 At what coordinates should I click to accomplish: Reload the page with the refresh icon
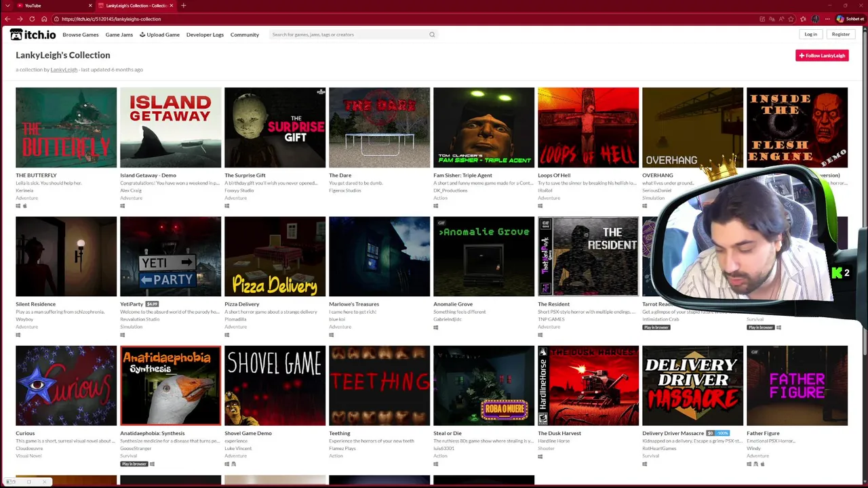[x=32, y=19]
